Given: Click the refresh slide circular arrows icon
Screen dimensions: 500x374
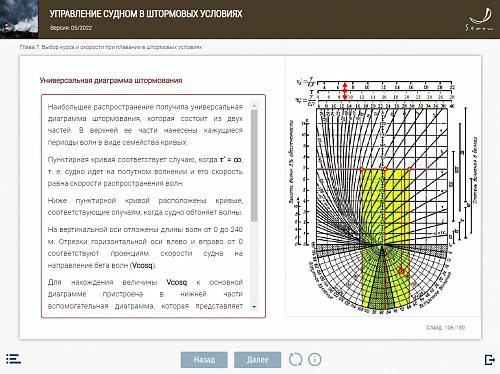Looking at the screenshot, I should click(295, 359).
